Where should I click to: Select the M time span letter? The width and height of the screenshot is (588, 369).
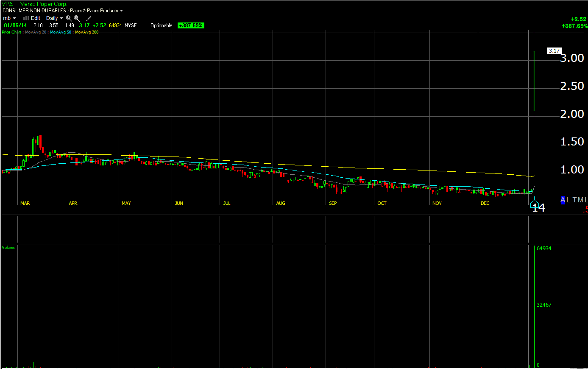581,200
